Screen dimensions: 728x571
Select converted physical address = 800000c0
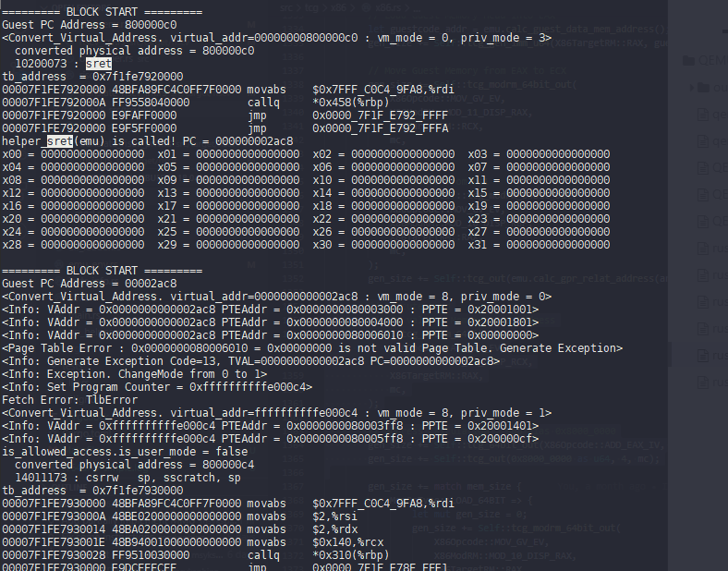tap(135, 51)
